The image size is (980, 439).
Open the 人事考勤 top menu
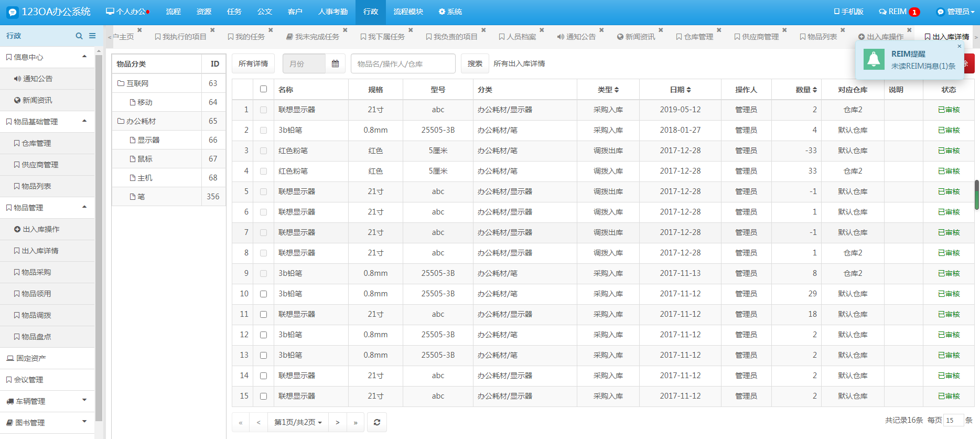point(332,12)
